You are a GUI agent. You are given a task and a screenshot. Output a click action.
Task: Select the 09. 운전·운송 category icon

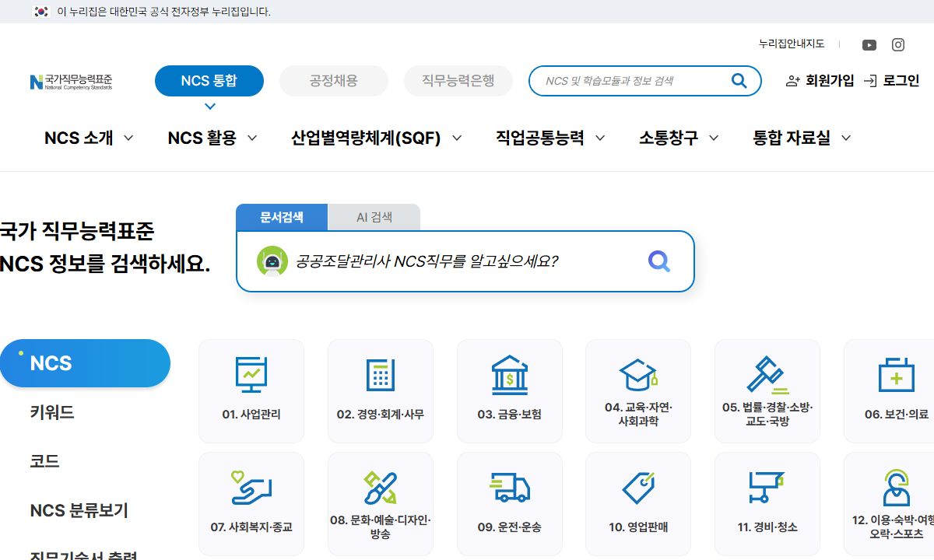[x=510, y=488]
